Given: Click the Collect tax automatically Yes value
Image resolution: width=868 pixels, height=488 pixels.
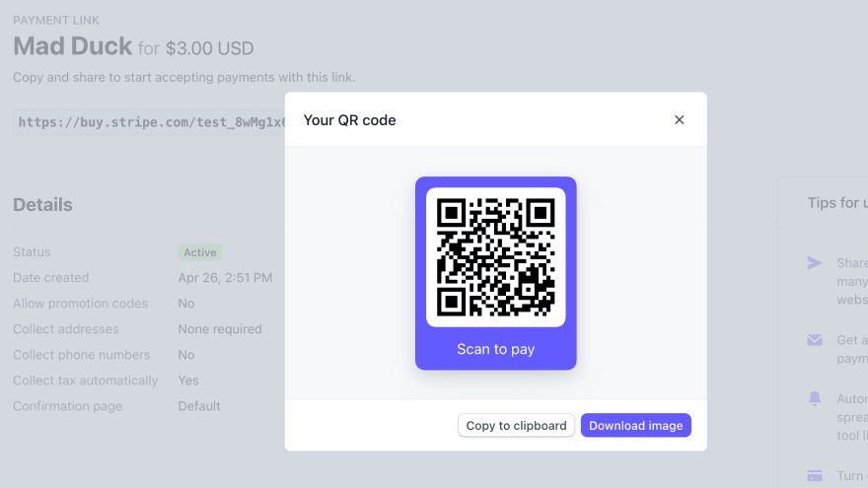Looking at the screenshot, I should pyautogui.click(x=188, y=381).
